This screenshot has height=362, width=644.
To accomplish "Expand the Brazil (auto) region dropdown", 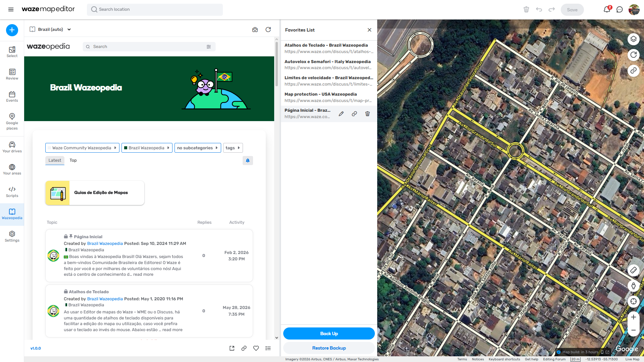I will point(50,30).
